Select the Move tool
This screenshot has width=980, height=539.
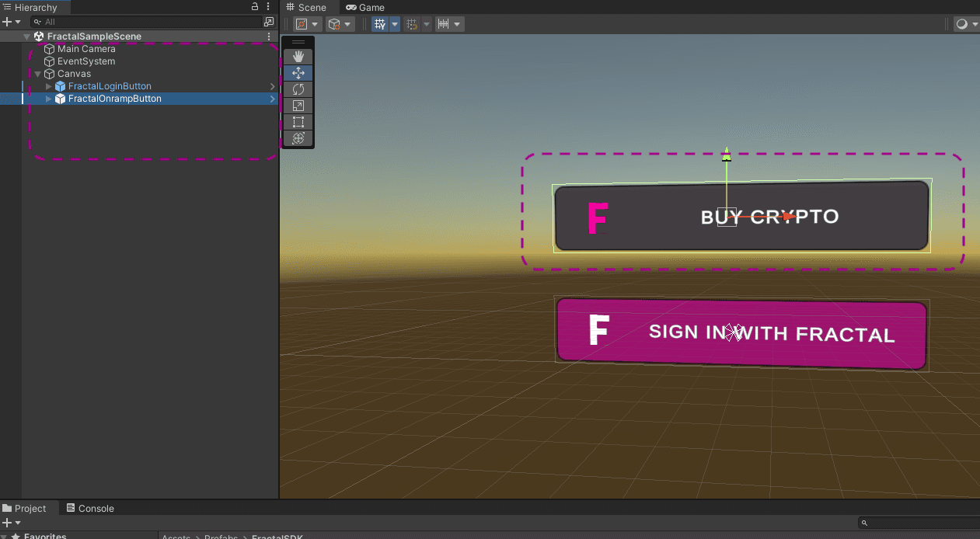coord(298,73)
